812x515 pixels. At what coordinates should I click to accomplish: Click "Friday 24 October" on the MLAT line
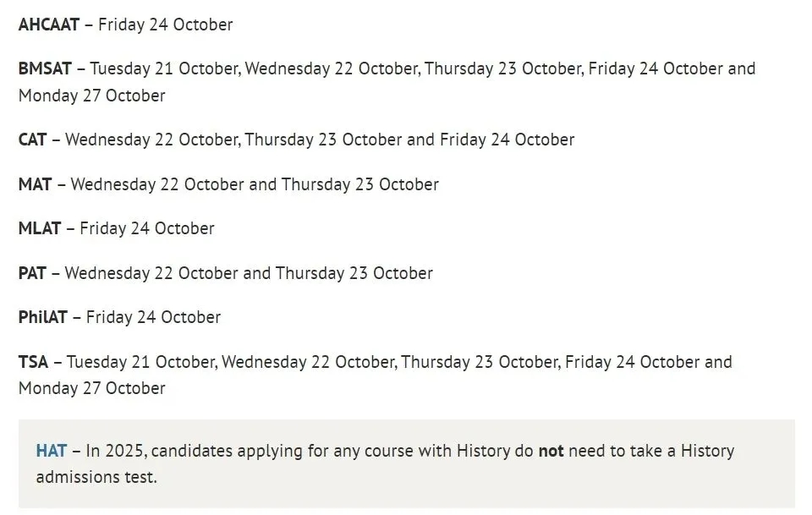tap(146, 228)
